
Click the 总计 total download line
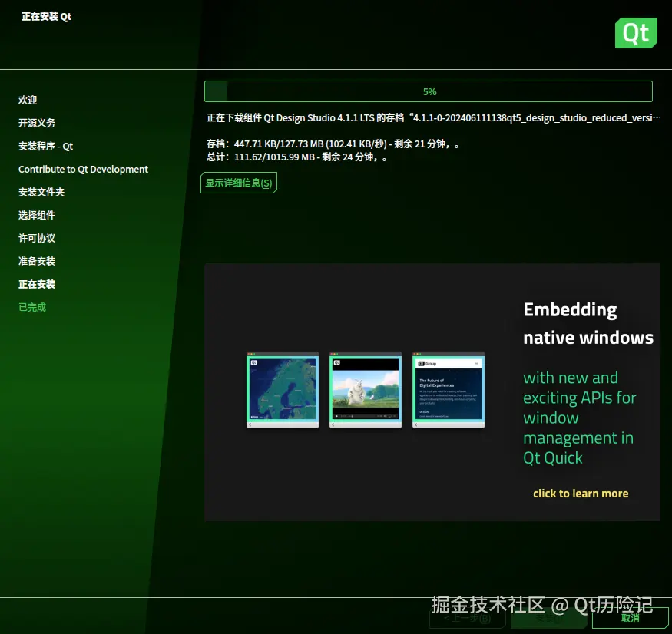[x=296, y=157]
